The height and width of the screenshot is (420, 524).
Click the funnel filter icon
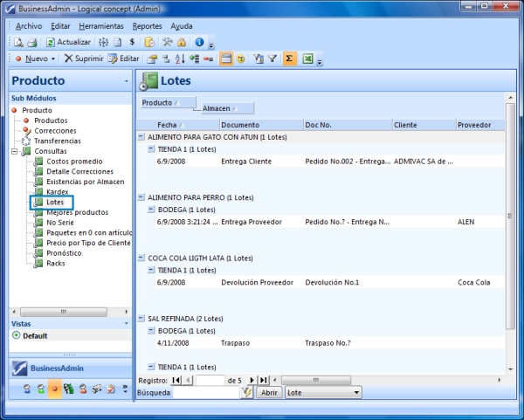click(x=272, y=59)
